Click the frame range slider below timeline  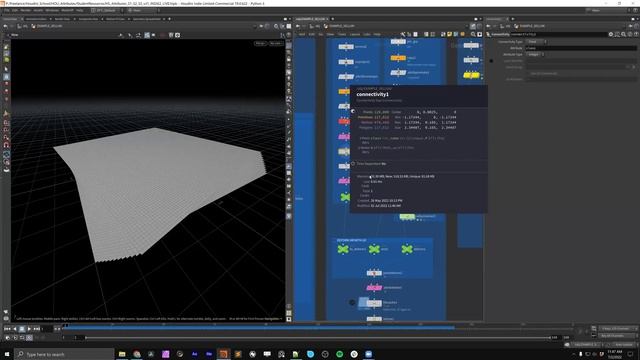coord(318,338)
